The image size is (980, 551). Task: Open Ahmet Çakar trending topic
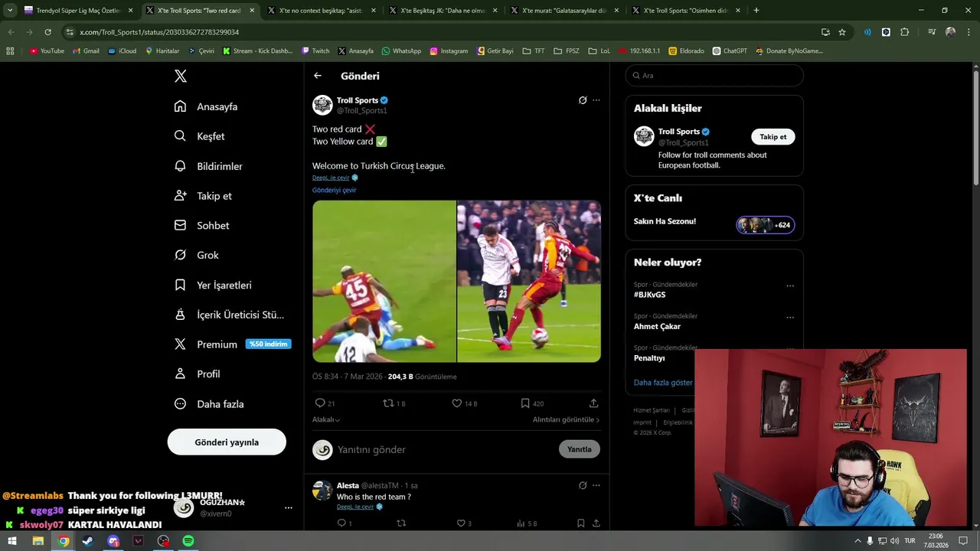tap(657, 326)
